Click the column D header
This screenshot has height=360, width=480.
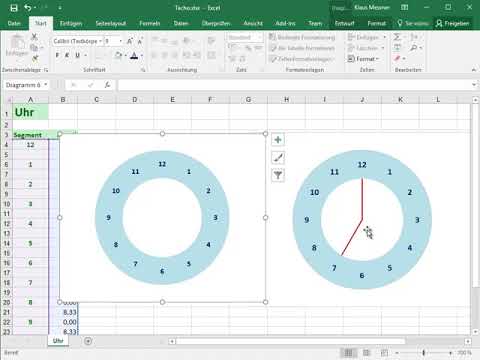point(135,99)
